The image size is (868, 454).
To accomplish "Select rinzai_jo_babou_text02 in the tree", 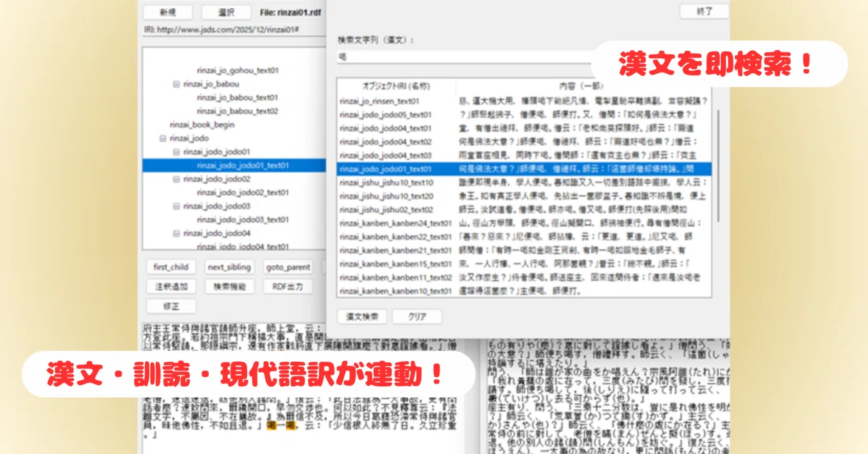I will coord(237,111).
